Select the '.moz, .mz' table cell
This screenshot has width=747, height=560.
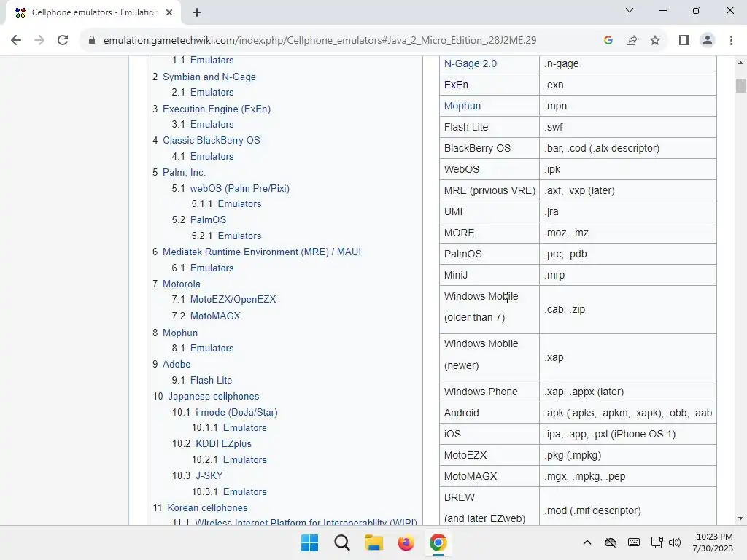click(628, 233)
